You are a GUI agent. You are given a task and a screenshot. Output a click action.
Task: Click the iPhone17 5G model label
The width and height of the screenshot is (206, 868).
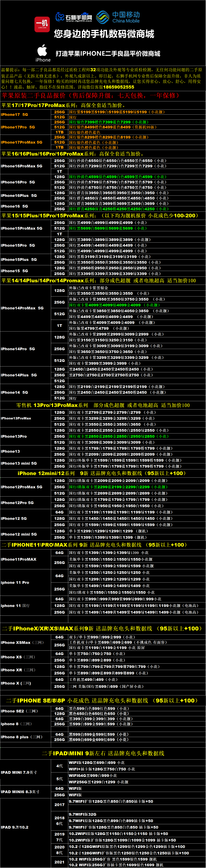click(x=14, y=115)
